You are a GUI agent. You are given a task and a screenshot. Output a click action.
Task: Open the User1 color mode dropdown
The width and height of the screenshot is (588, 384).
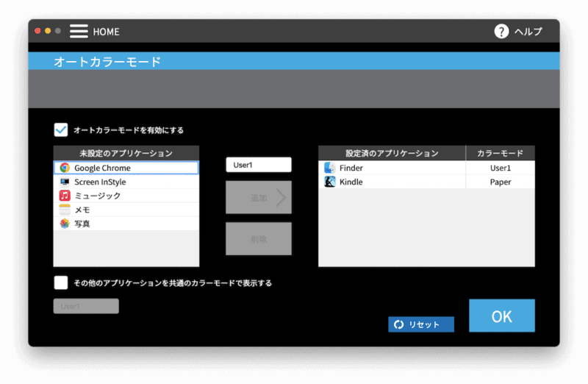(259, 165)
